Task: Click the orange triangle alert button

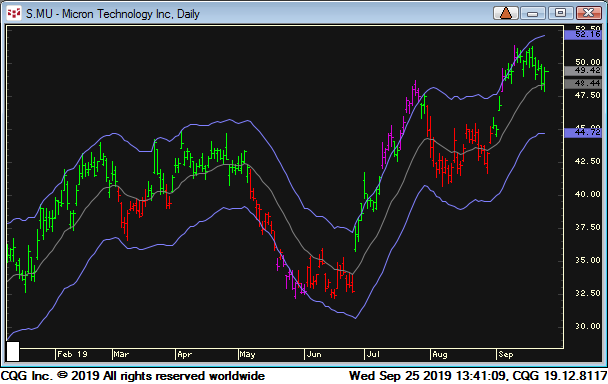Action: (506, 13)
